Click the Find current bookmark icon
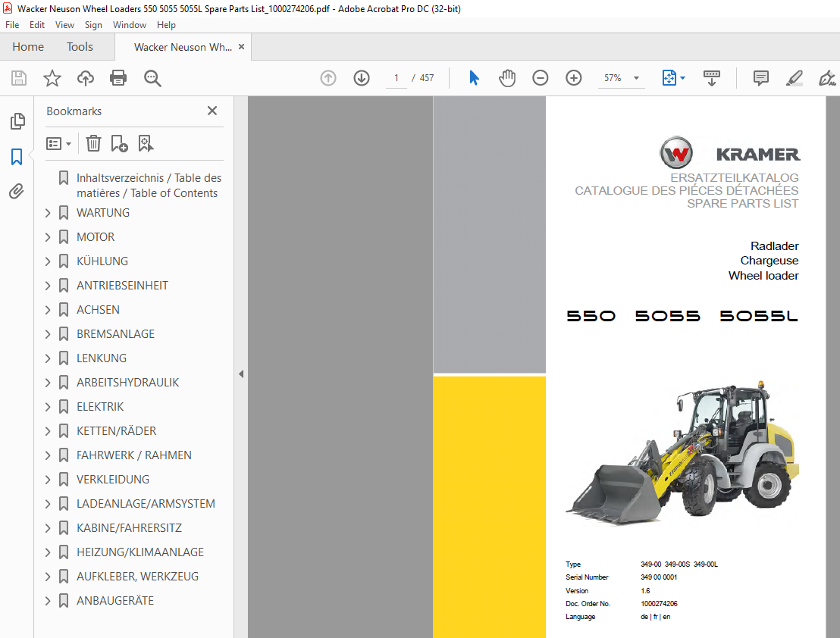 pos(146,143)
